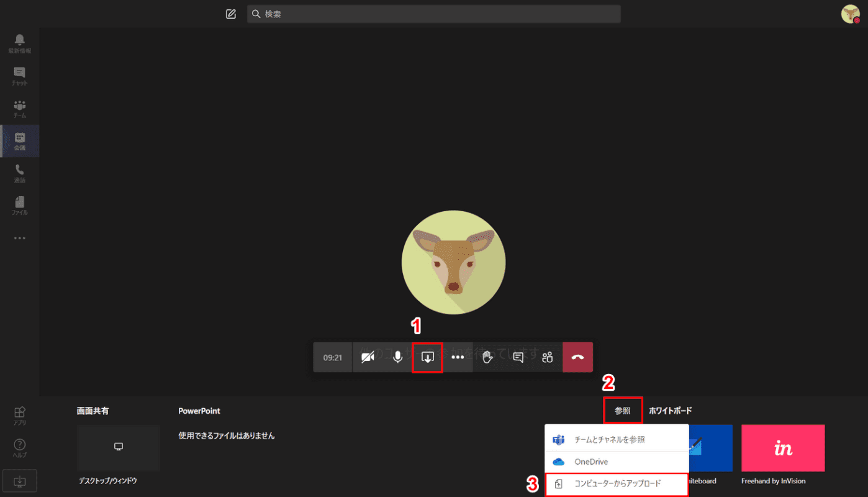
Task: Click the 09:21 meeting timer
Action: click(x=333, y=357)
